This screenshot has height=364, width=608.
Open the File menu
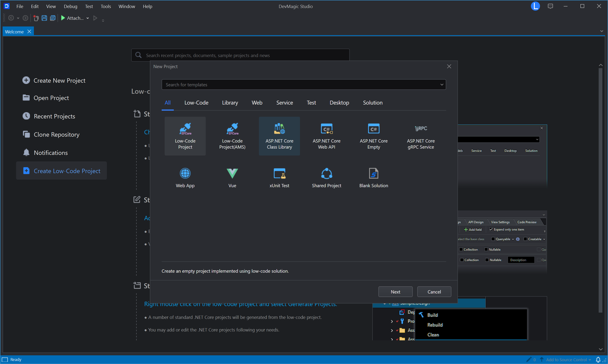point(20,6)
